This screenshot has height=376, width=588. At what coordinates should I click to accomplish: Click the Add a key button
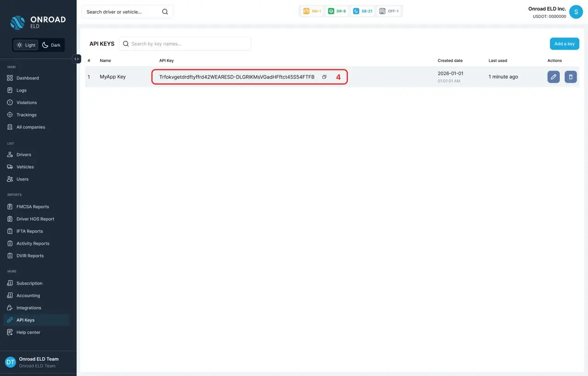point(564,44)
